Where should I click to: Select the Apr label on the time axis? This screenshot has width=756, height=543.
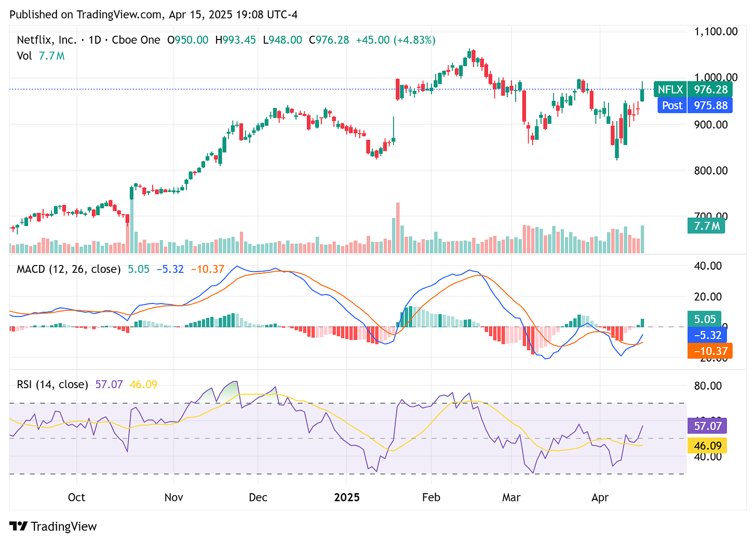click(600, 497)
